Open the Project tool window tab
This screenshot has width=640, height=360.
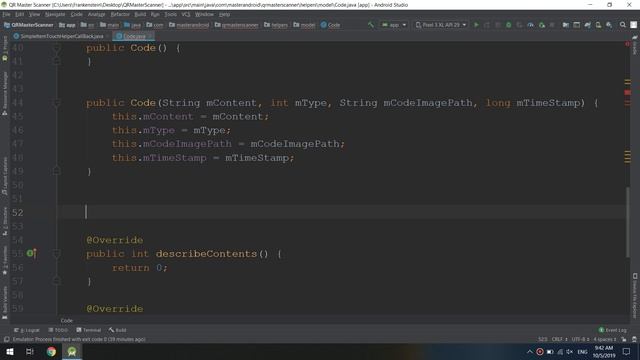5,49
